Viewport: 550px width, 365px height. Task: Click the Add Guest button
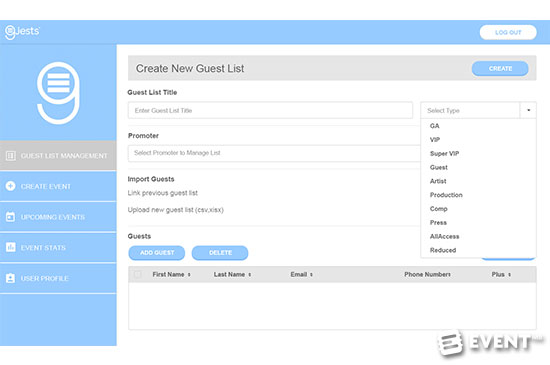click(157, 253)
